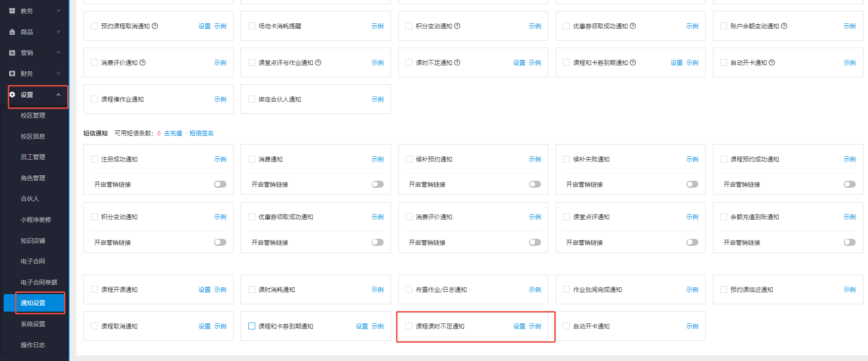The height and width of the screenshot is (361, 868).
Task: Click help icon beside 课时不足通知
Action: pos(457,63)
